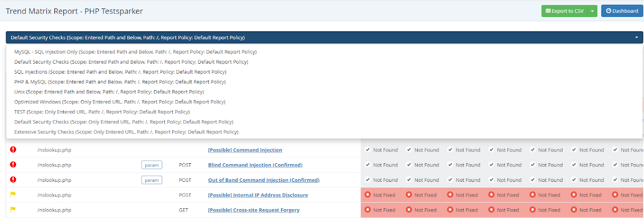
Task: Click /nslookup.php path in Possible Command Injection row
Action: [54, 150]
